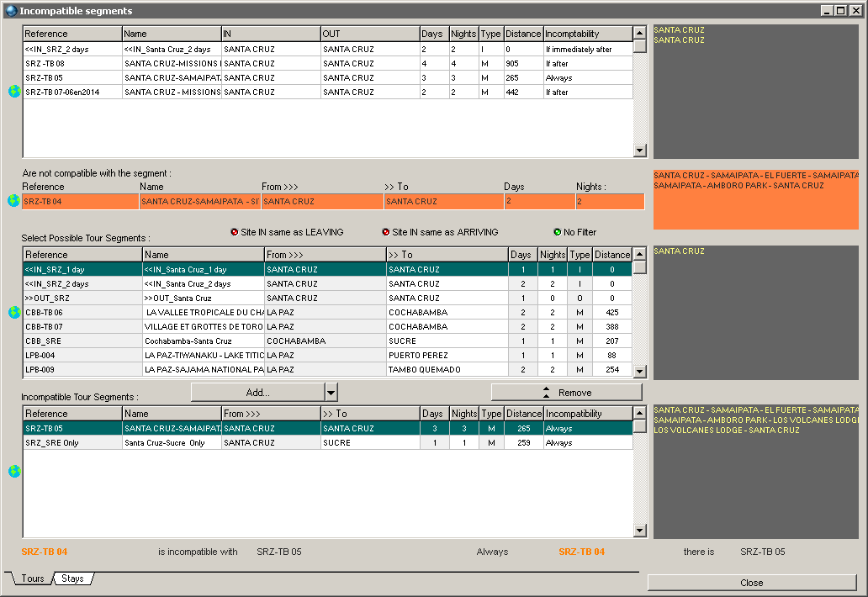Sort the top table by the Incomptability column header
The height and width of the screenshot is (597, 868).
pyautogui.click(x=587, y=34)
